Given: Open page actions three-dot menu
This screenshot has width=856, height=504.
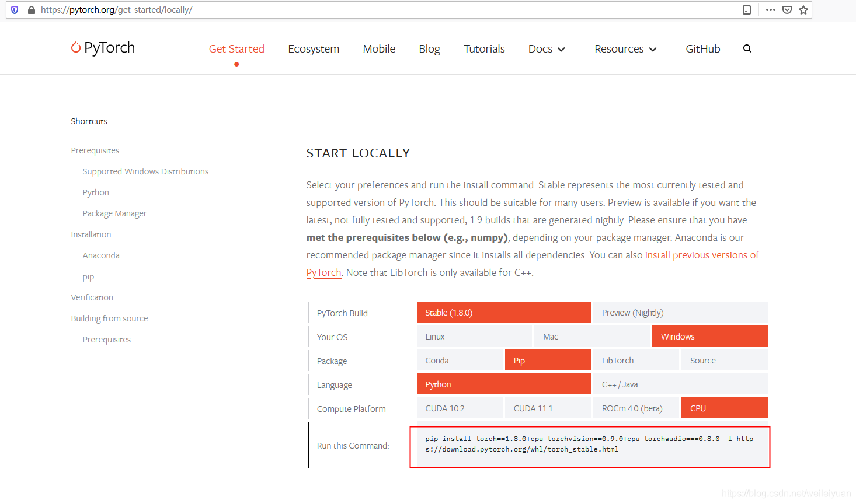Looking at the screenshot, I should [x=771, y=10].
